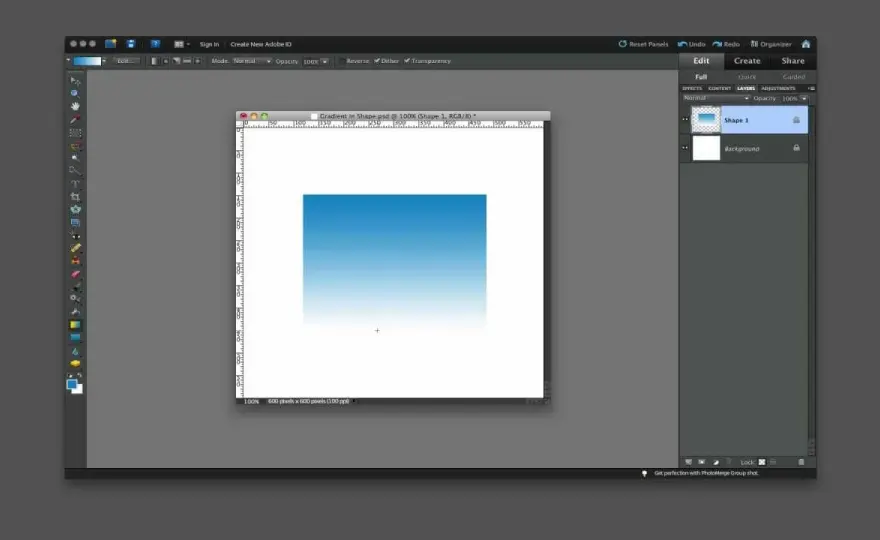Viewport: 880px width, 540px height.
Task: Enable the Reverse gradient checkbox
Action: point(342,61)
